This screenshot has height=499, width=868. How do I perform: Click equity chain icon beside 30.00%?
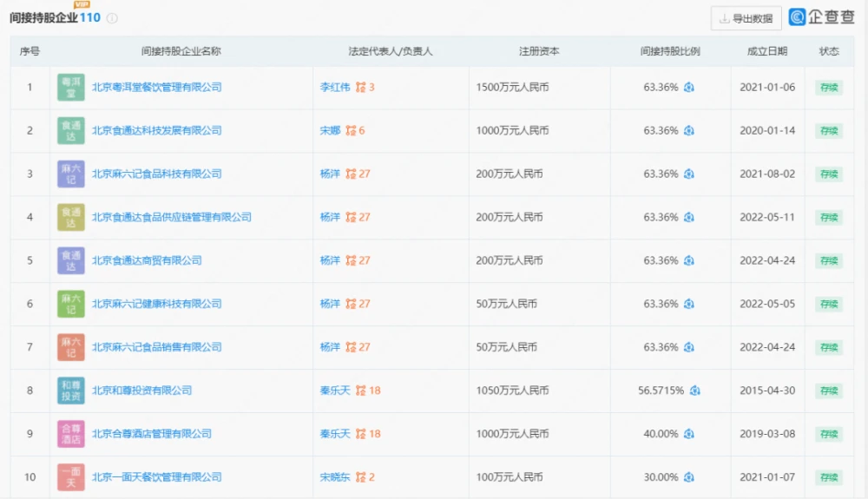(689, 477)
